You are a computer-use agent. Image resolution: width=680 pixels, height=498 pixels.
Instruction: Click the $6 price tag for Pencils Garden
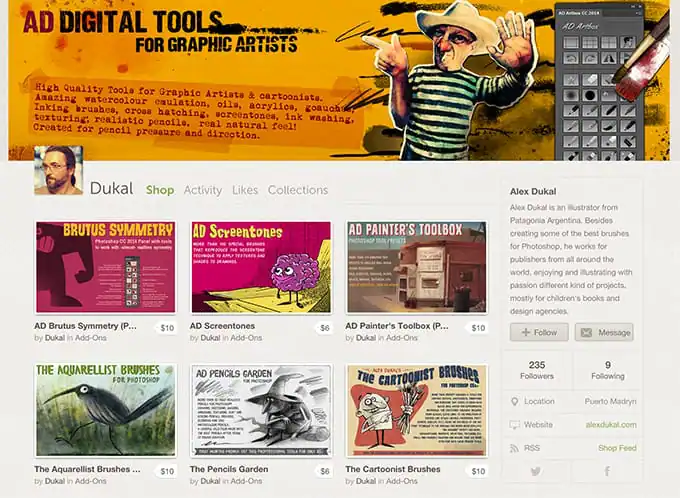click(x=324, y=471)
